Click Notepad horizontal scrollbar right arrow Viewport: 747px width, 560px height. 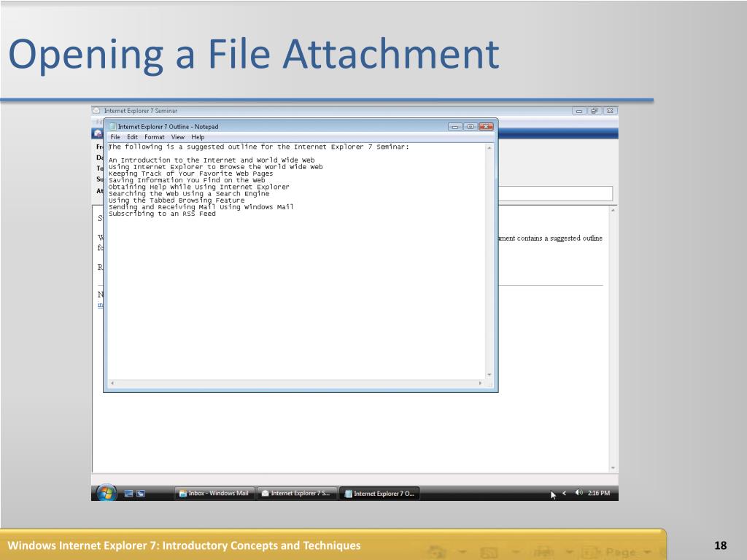[x=480, y=383]
